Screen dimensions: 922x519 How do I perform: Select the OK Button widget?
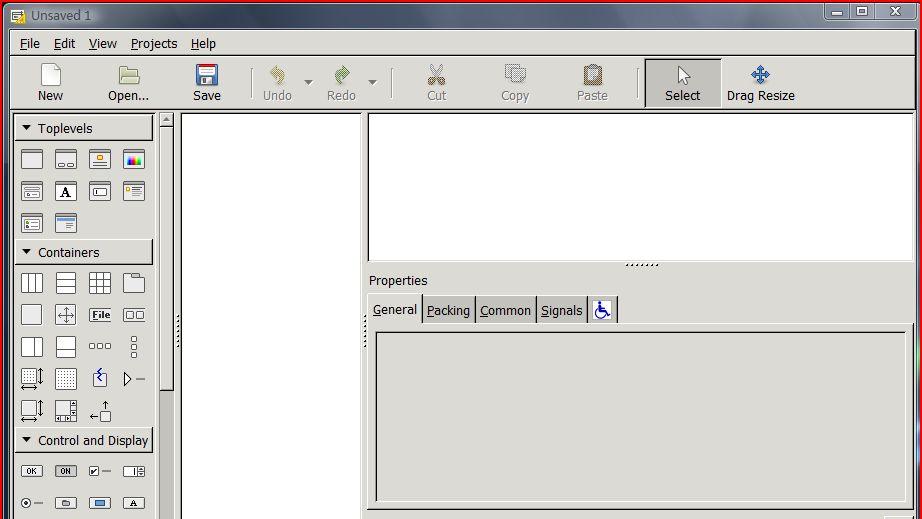click(32, 471)
